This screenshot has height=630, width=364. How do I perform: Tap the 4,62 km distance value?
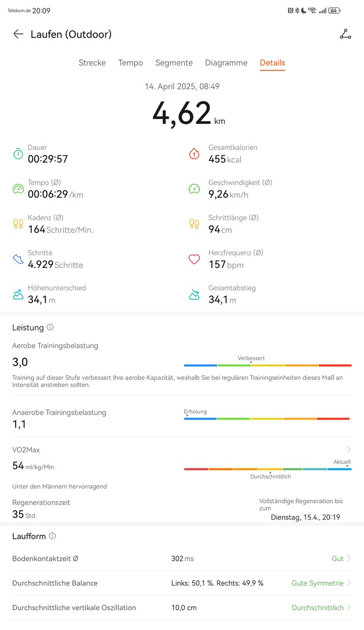182,113
